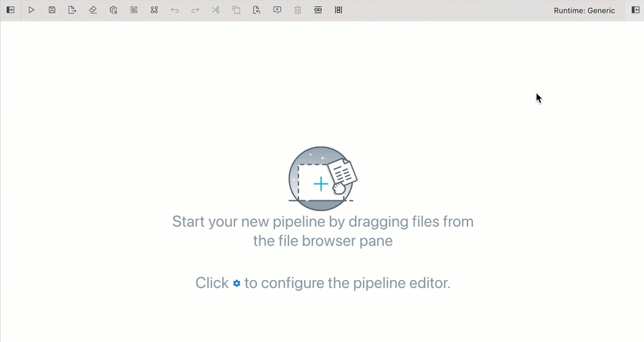The image size is (644, 342).
Task: Click the redo arrow icon
Action: pyautogui.click(x=195, y=10)
